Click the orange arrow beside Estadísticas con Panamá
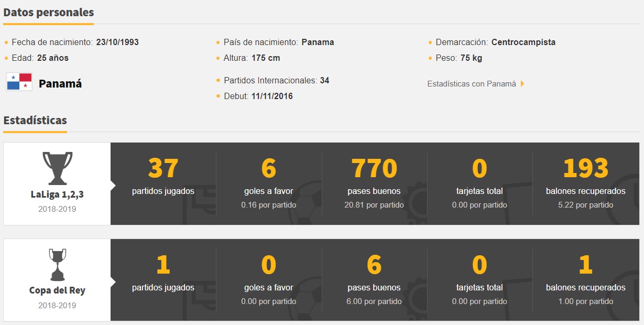 [x=522, y=84]
